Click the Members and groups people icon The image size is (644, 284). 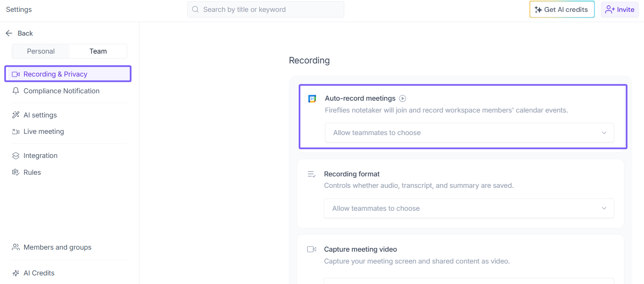pos(16,247)
